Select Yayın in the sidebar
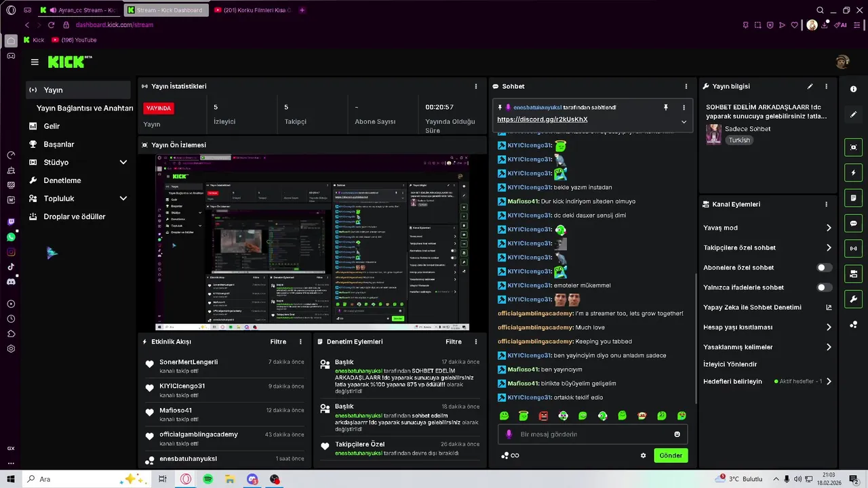868x488 pixels. pos(79,90)
